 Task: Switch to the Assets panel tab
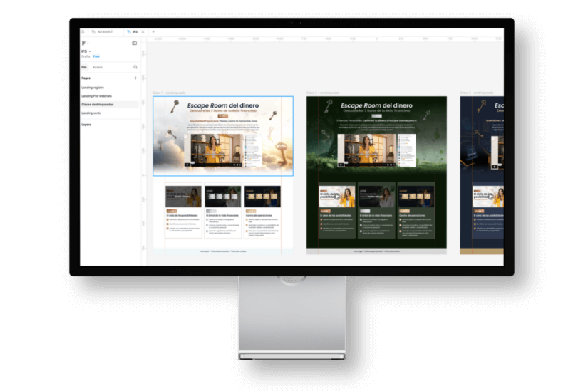98,67
